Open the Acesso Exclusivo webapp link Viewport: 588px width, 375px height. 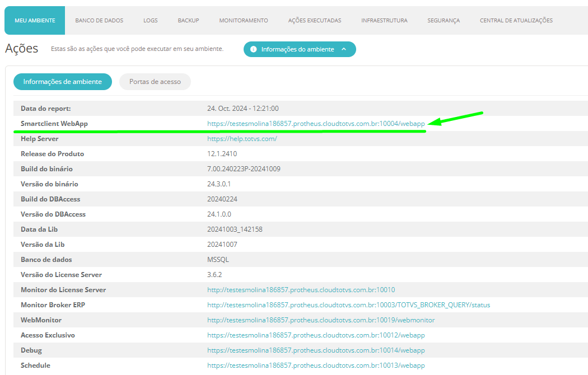pyautogui.click(x=316, y=335)
